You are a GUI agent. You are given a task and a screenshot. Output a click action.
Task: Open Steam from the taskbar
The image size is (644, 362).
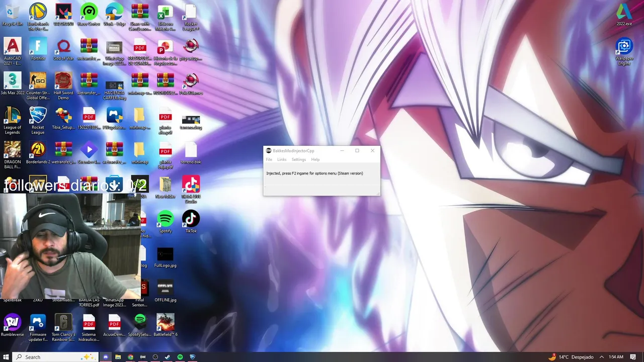[168, 357]
